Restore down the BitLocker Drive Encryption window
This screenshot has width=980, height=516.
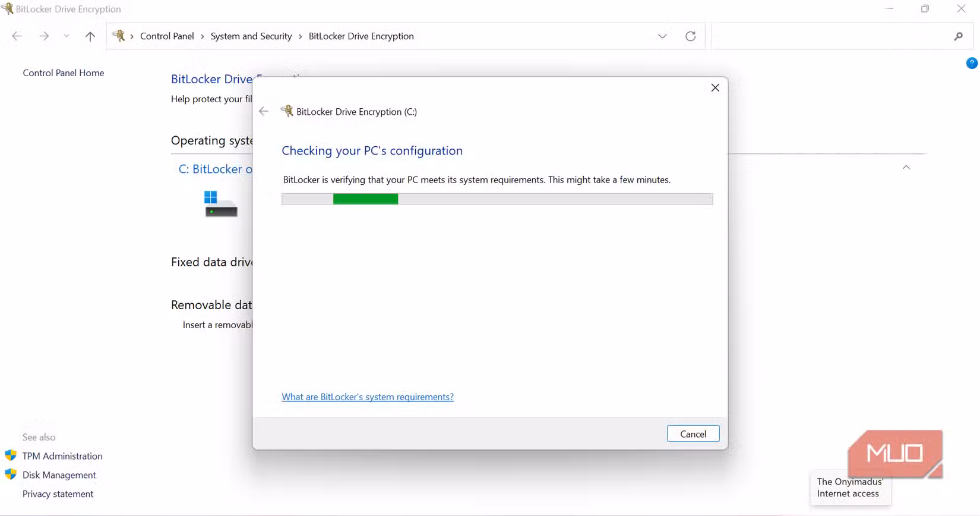[x=925, y=9]
